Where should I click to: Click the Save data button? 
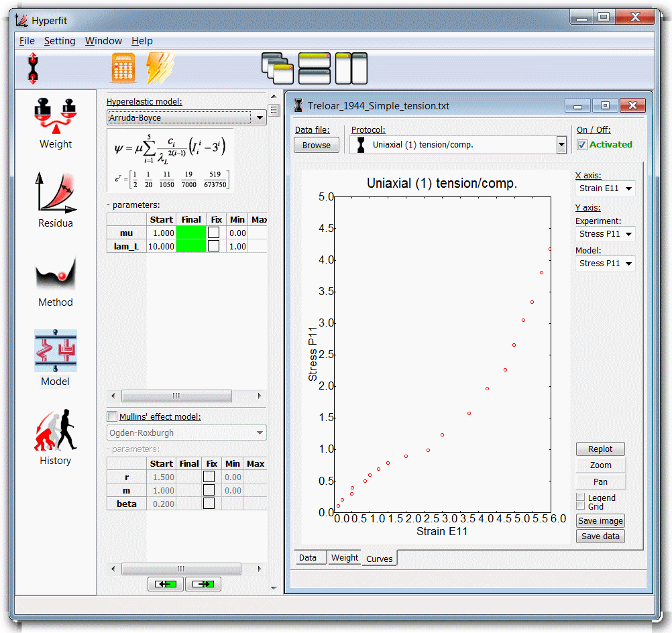600,536
